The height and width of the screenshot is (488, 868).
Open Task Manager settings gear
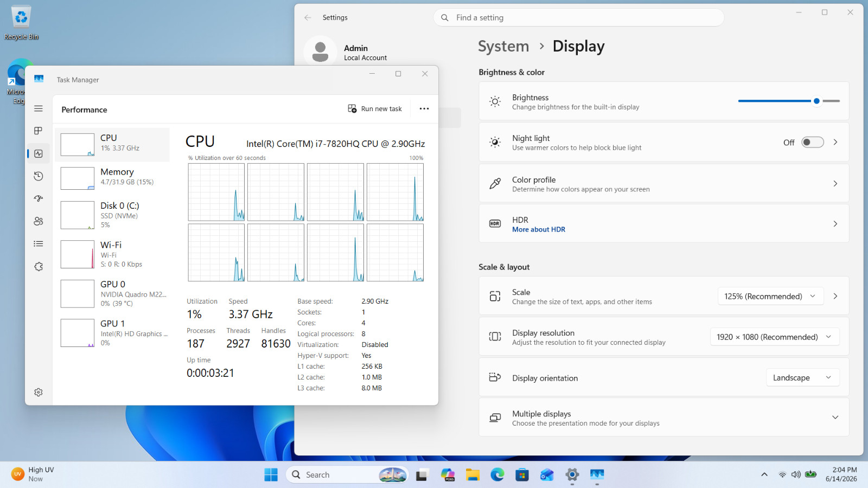[x=39, y=392]
